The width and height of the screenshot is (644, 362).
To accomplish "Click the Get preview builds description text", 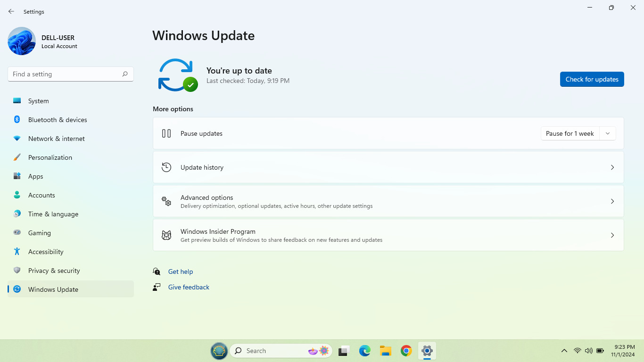I will click(x=281, y=240).
